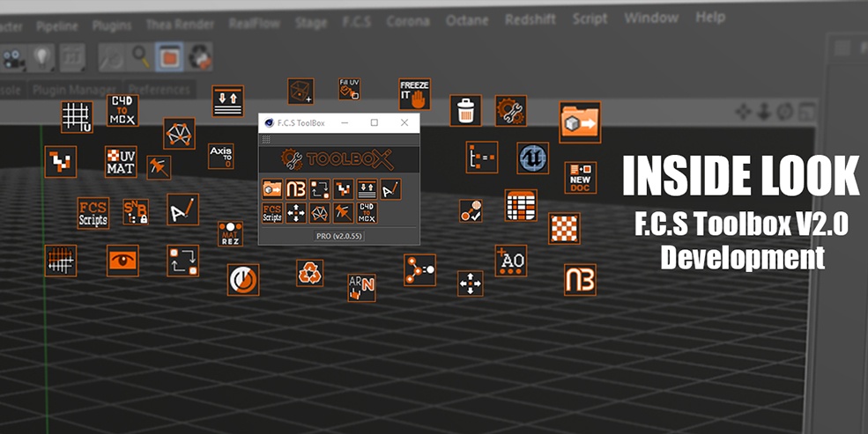Click the floating gear and wrench icon
Viewport: 868px width, 434px height.
(510, 111)
